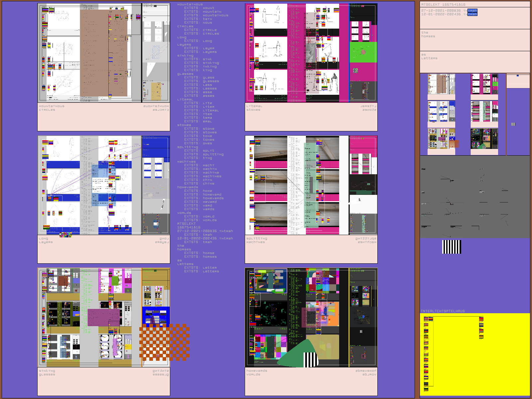Click the 'as letters' text box
The image size is (532, 399).
[474, 62]
